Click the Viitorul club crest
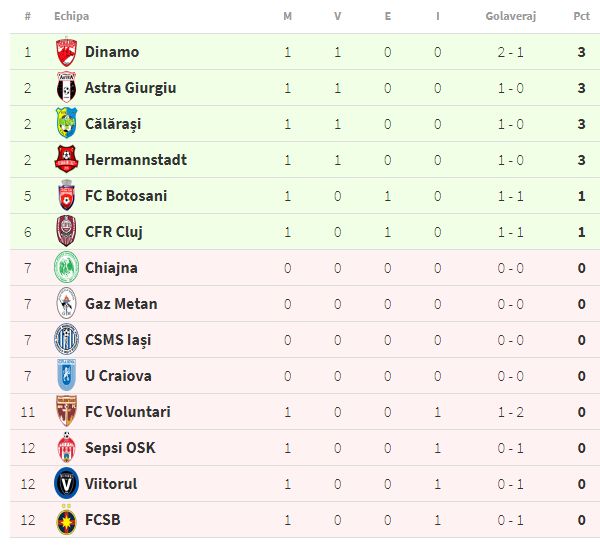 tap(66, 484)
